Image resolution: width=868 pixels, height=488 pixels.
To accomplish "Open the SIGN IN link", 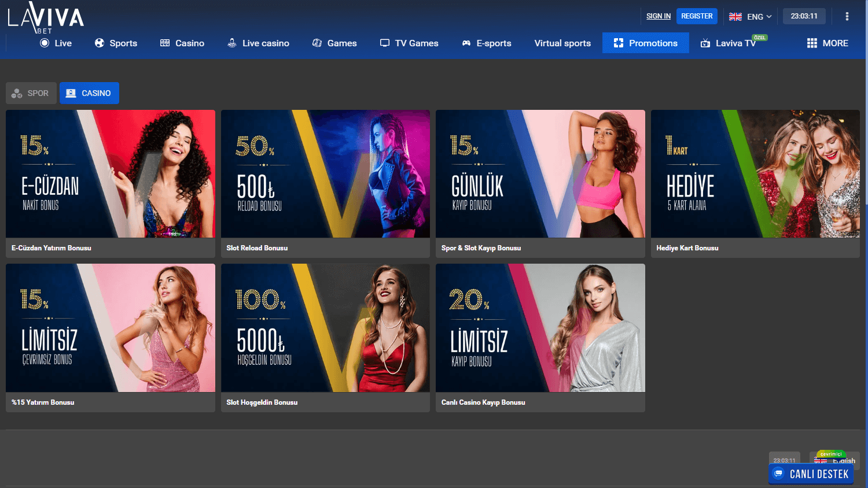I will tap(658, 16).
